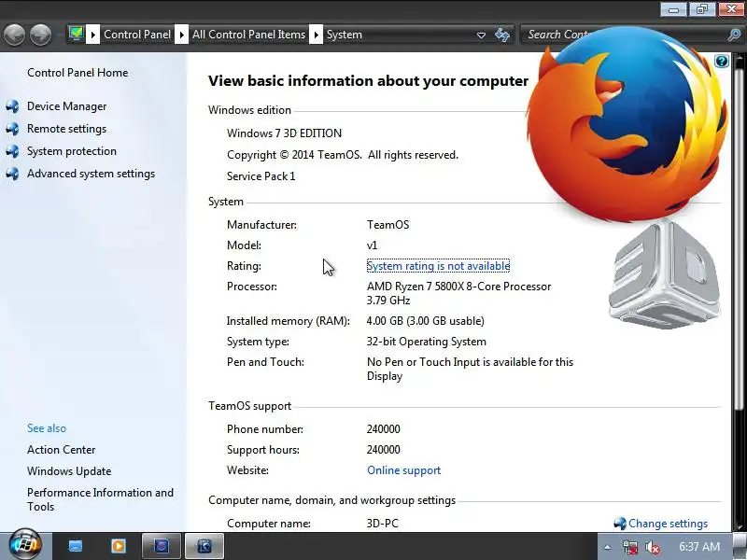Click the 'AMD Ryzen 7 5800X 8-Core Processor' text
Screen dimensions: 747x560
coord(458,287)
